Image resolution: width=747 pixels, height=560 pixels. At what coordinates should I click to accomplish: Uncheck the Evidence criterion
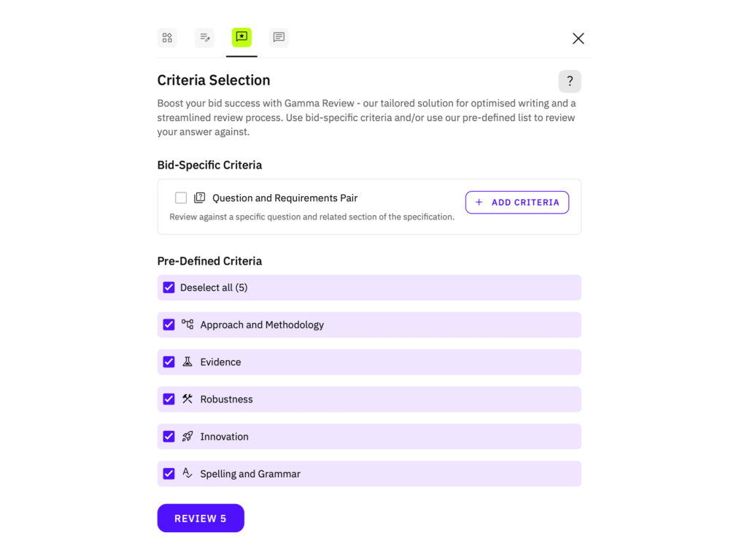click(169, 362)
